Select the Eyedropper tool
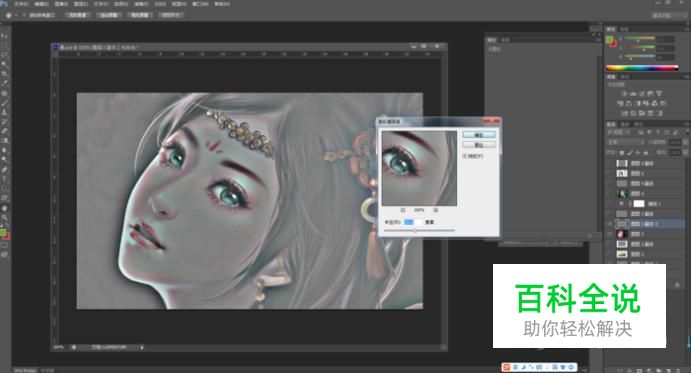The image size is (691, 373). (x=4, y=83)
